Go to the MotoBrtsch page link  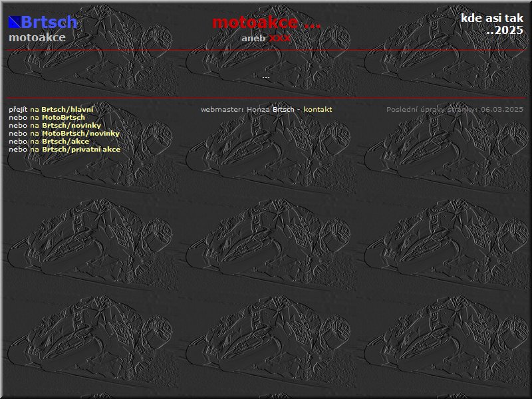pos(63,117)
